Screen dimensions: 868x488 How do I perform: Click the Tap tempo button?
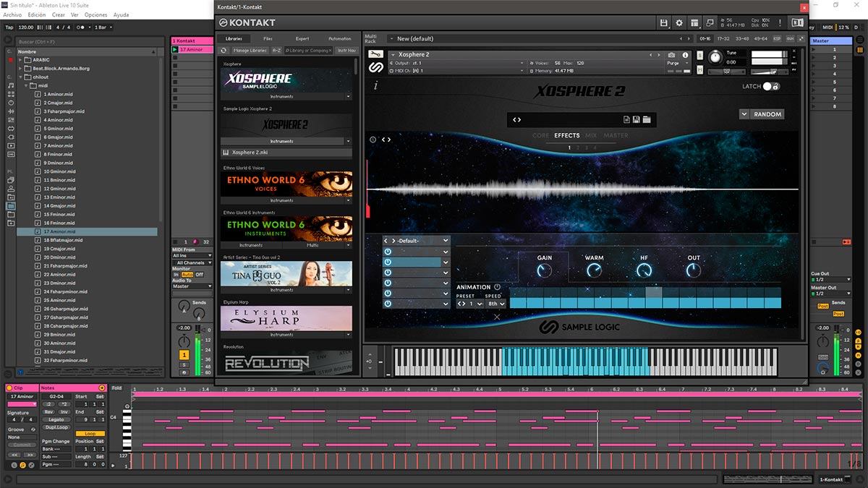click(x=9, y=27)
